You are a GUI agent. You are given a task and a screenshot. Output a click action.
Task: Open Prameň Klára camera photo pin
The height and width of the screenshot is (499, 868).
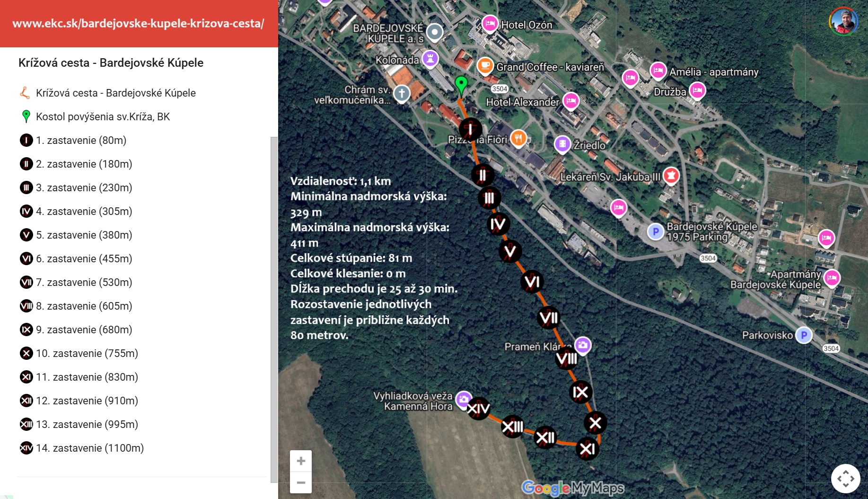[582, 345]
